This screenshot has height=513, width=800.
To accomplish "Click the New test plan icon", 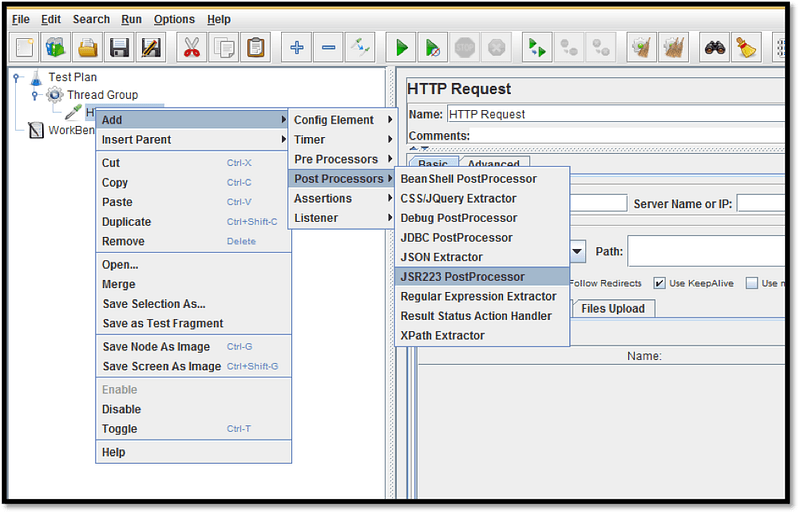I will coord(25,46).
